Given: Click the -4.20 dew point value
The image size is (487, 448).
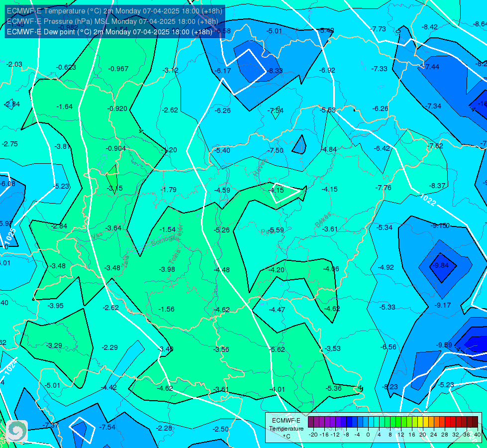Looking at the screenshot, I should point(276,269).
